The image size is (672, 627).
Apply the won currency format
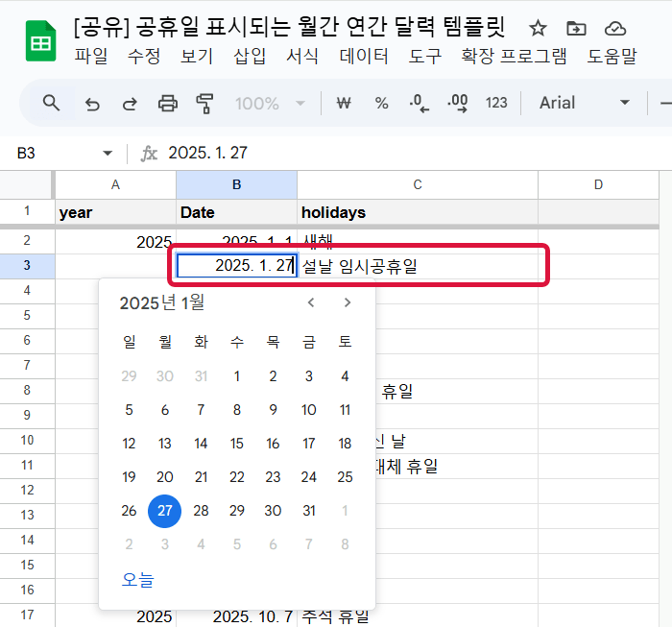click(343, 103)
